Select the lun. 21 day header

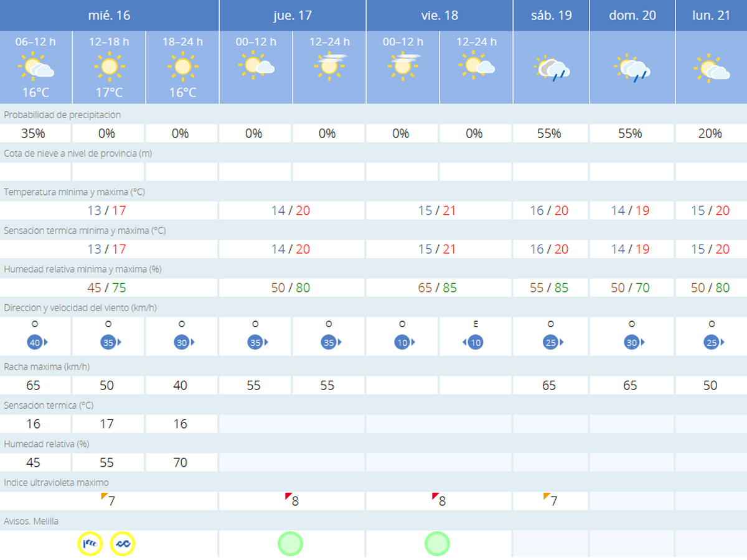(x=712, y=15)
